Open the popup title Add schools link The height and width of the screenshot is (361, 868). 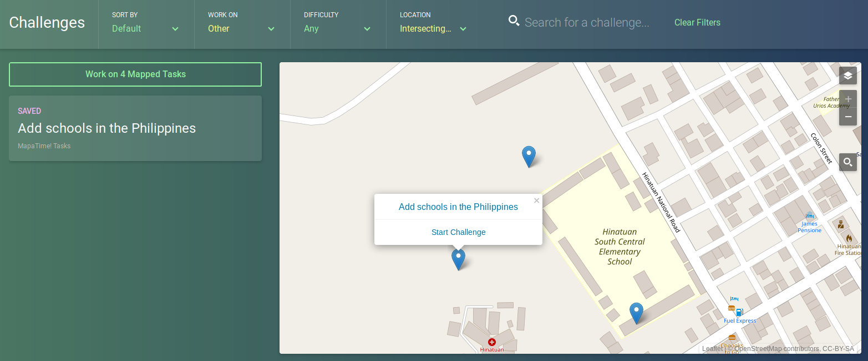(458, 207)
